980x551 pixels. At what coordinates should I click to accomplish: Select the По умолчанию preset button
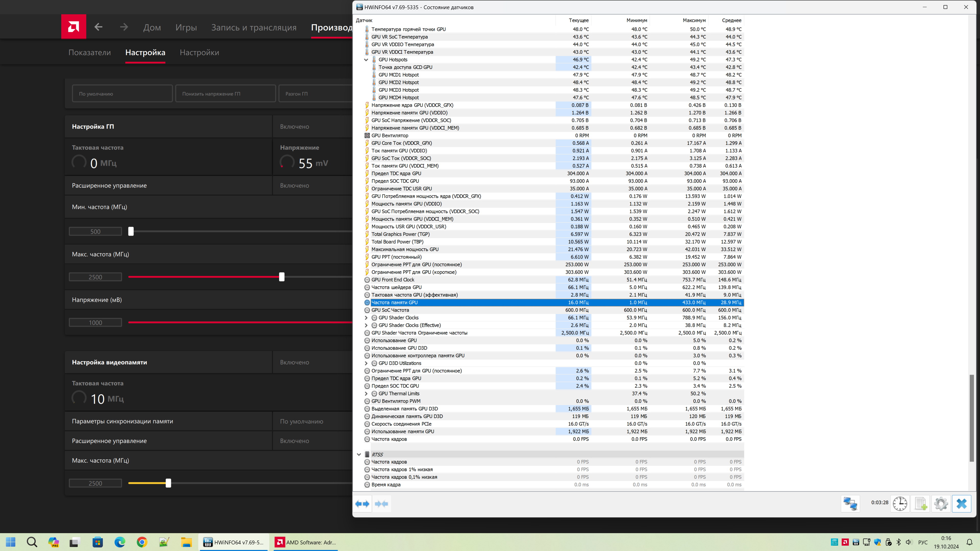pos(122,94)
